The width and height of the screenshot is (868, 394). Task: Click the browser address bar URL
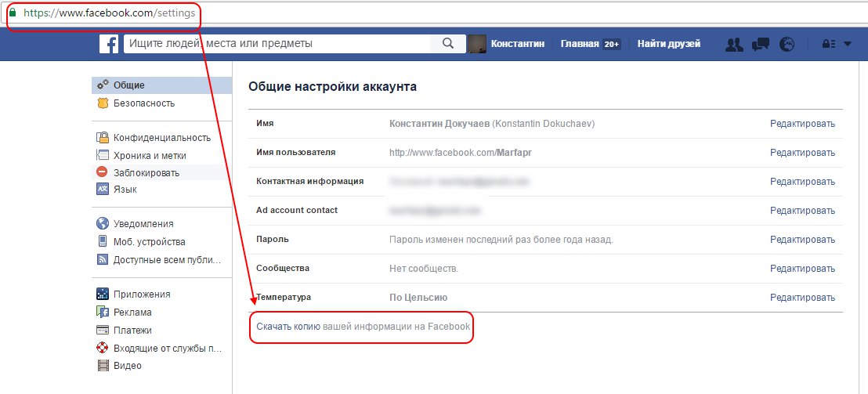click(110, 13)
